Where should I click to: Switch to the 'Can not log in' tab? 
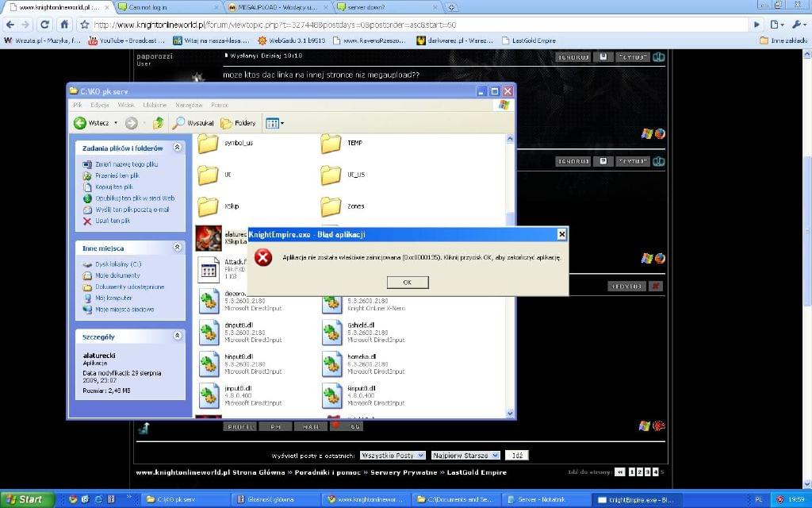click(167, 8)
